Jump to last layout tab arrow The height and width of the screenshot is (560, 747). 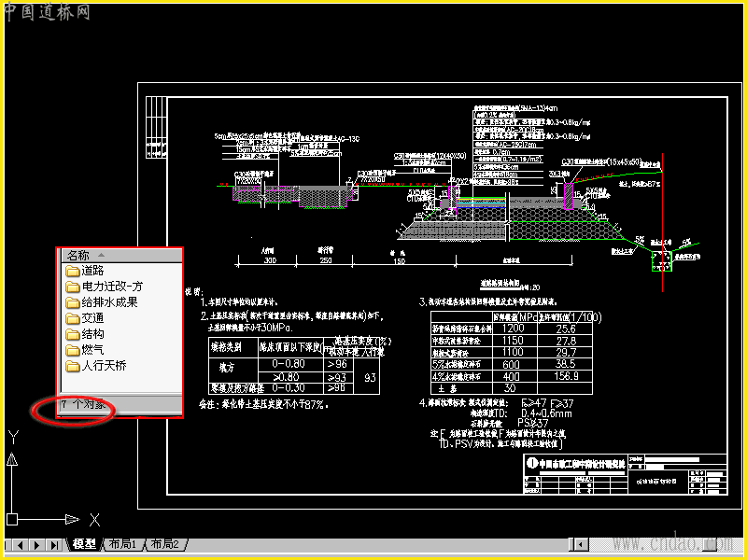coord(54,545)
